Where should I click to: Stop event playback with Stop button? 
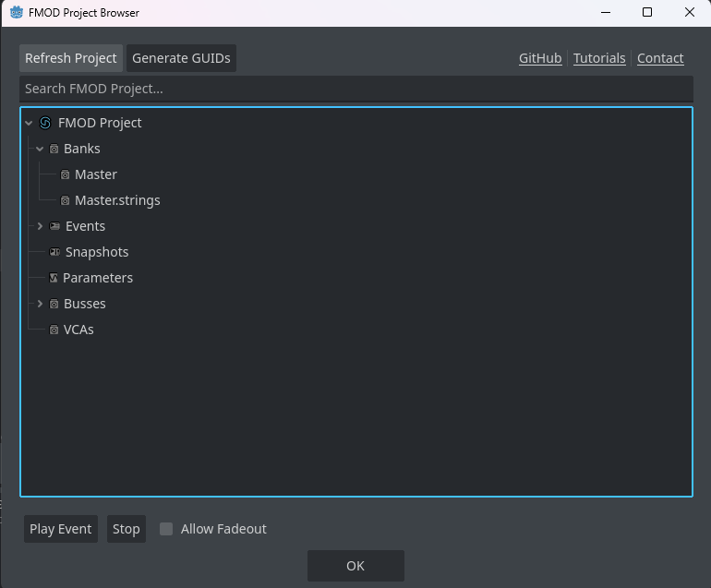tap(127, 529)
